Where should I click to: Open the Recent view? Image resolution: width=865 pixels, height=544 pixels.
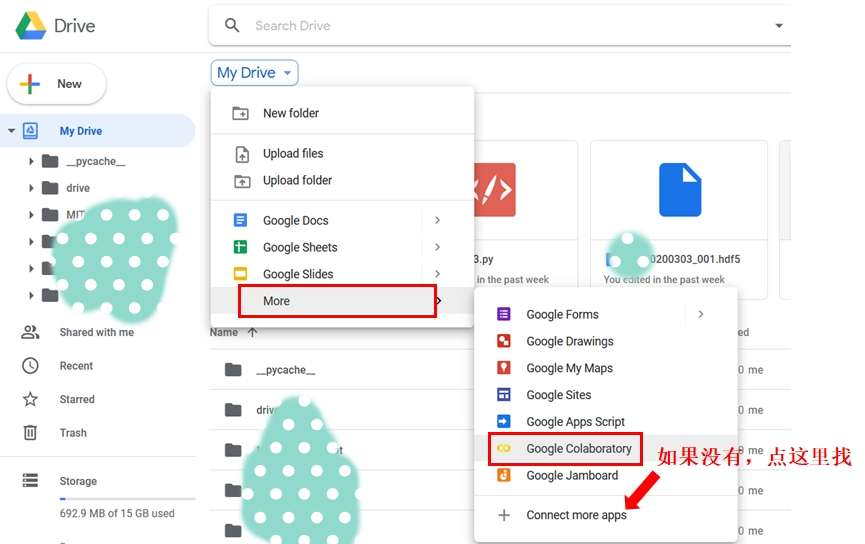point(76,366)
